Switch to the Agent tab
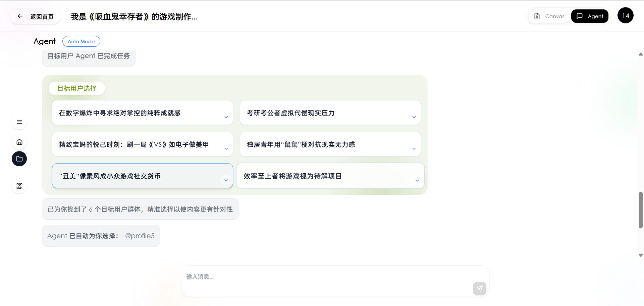Image resolution: width=644 pixels, height=306 pixels. point(590,16)
